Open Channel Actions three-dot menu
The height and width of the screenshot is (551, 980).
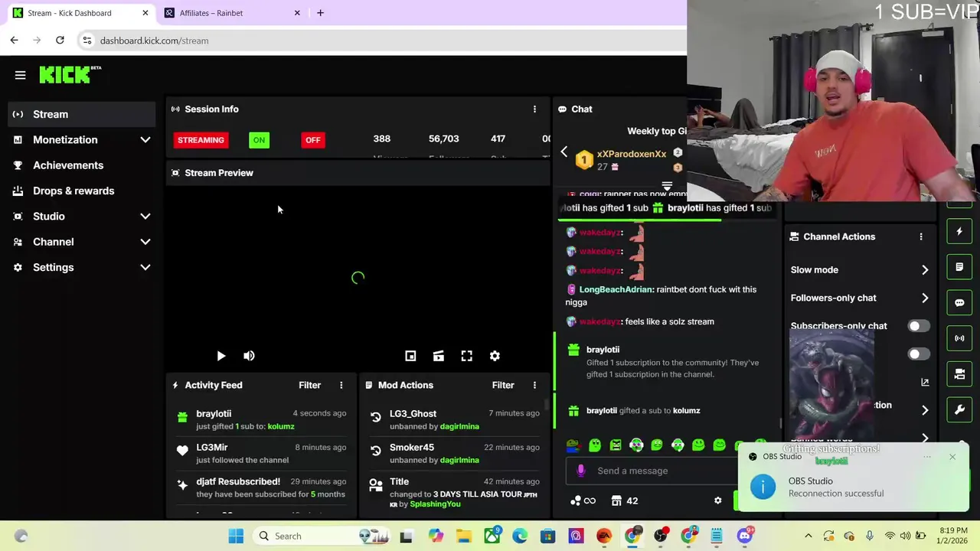pyautogui.click(x=921, y=236)
